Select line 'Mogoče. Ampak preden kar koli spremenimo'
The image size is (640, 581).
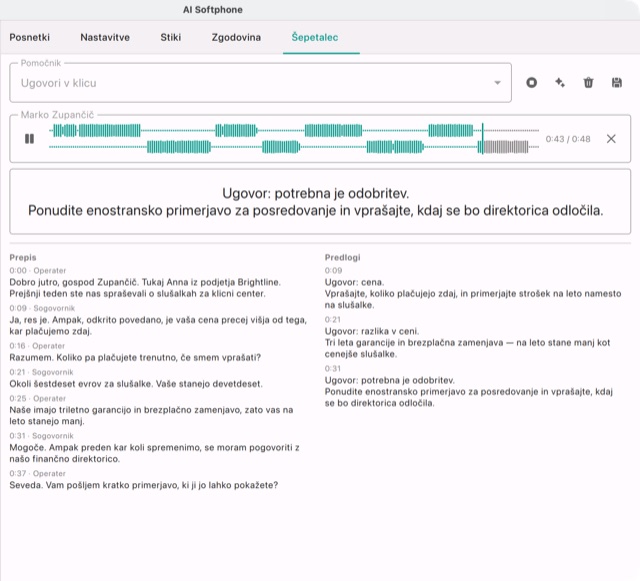(x=154, y=453)
